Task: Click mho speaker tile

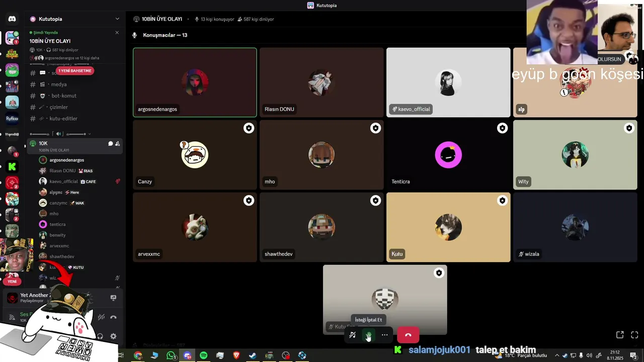Action: click(321, 155)
